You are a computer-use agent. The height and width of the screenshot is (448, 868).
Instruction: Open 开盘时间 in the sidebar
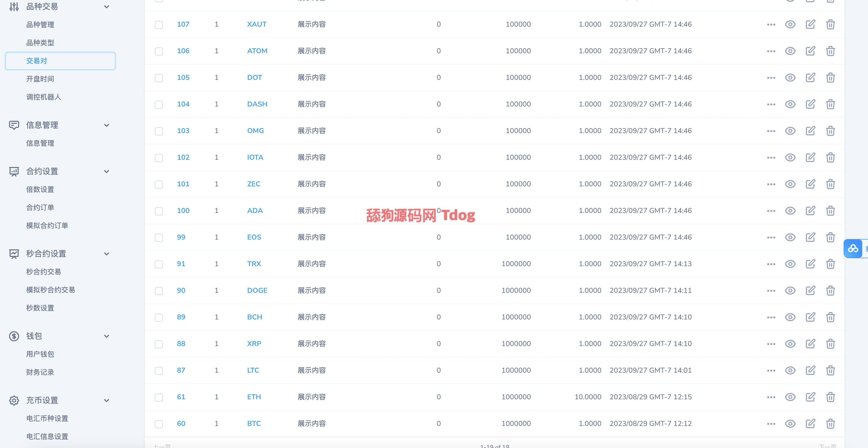40,79
